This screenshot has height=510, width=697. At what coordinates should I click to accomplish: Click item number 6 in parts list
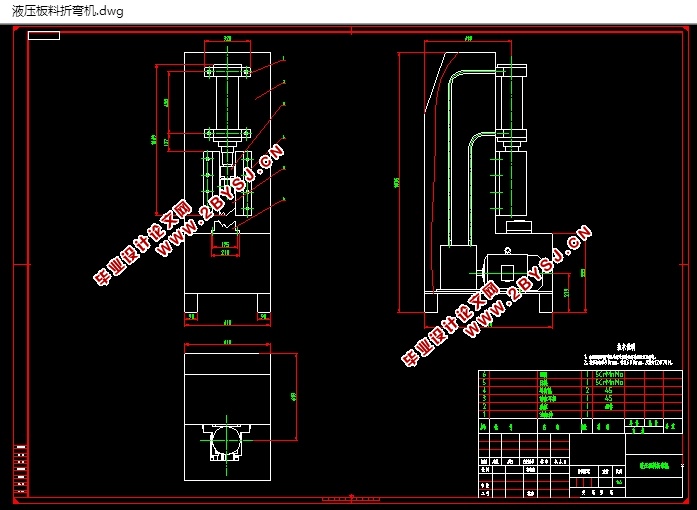click(x=485, y=374)
